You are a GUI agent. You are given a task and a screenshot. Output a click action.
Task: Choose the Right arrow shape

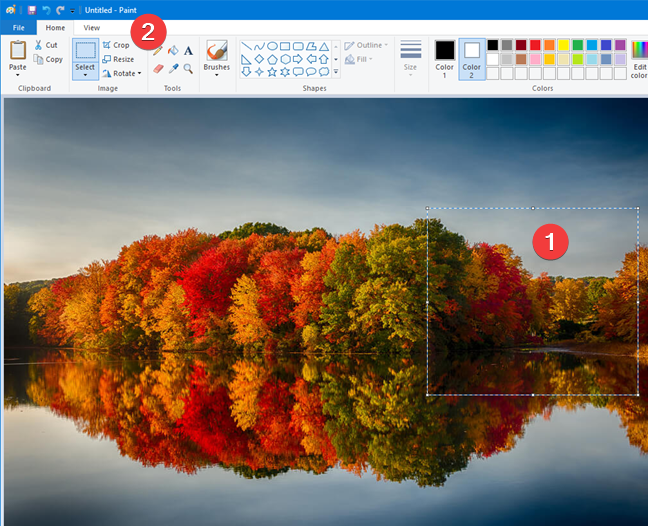pos(298,59)
